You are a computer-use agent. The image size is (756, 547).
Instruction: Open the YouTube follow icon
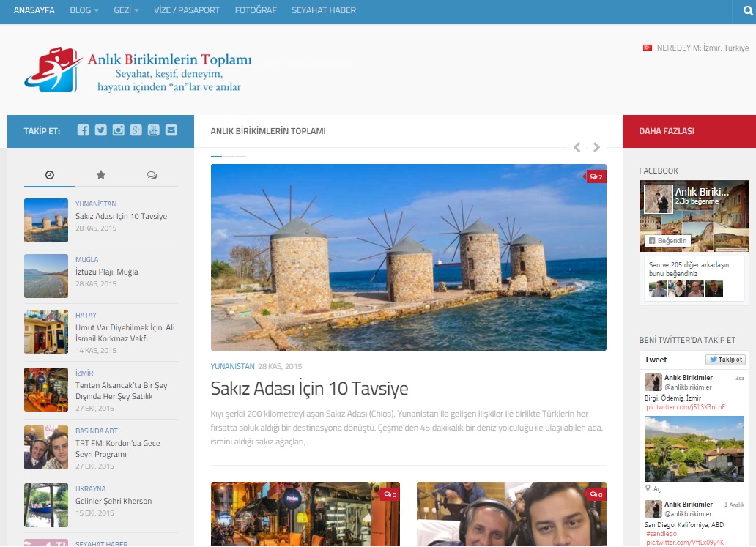pos(153,130)
